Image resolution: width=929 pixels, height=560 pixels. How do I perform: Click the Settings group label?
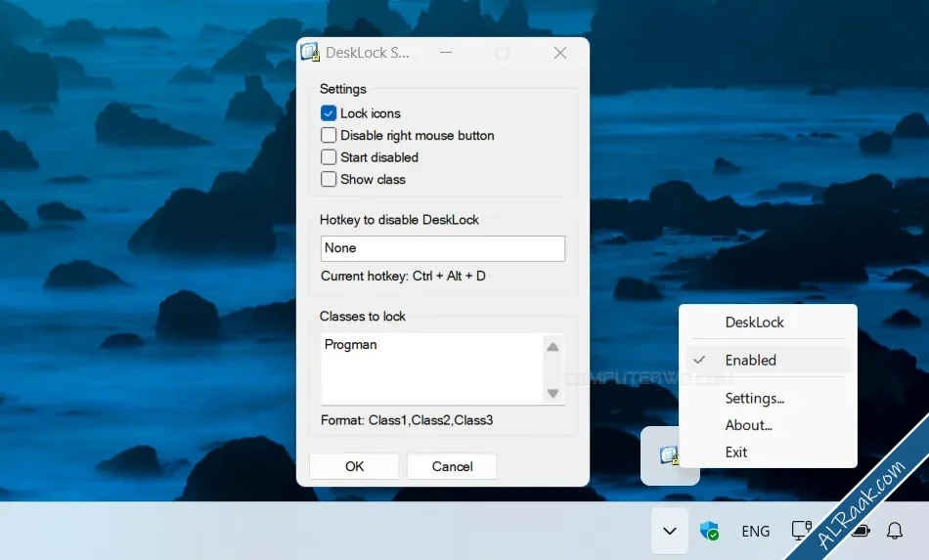[342, 89]
